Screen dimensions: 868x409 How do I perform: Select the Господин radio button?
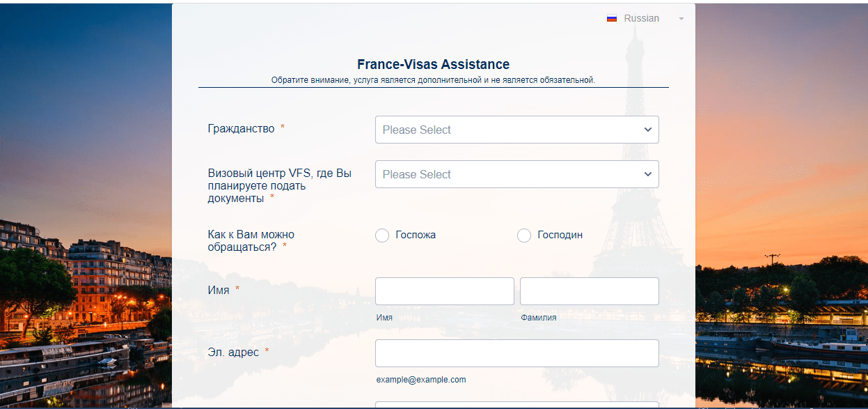coord(524,236)
